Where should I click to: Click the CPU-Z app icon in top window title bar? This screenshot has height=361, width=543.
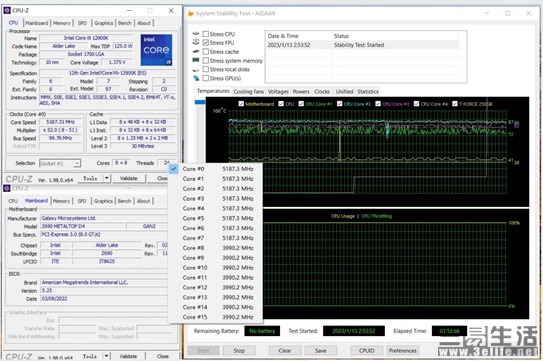coord(7,10)
